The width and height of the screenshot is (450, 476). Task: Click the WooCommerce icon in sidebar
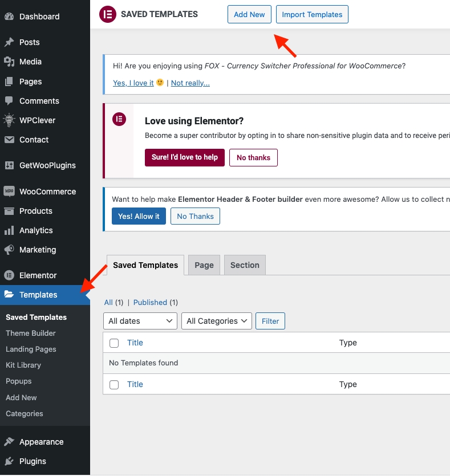9,192
